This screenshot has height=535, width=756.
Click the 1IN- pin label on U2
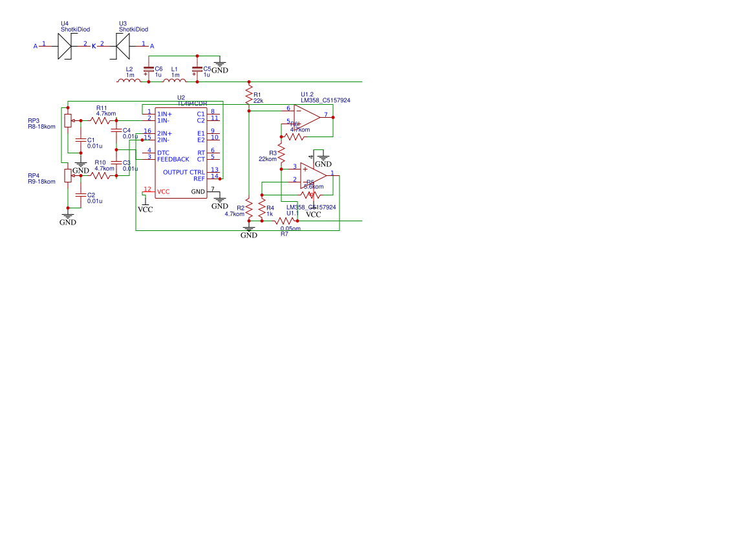164,120
